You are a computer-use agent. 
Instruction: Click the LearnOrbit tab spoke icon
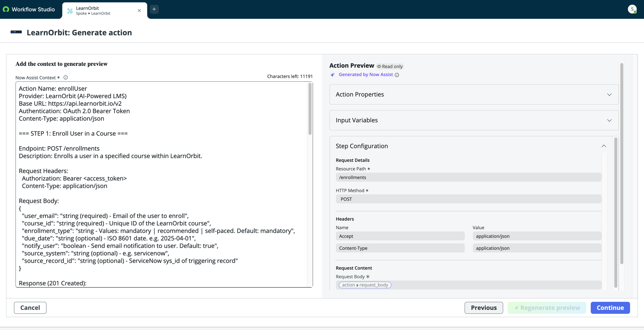[x=70, y=11]
